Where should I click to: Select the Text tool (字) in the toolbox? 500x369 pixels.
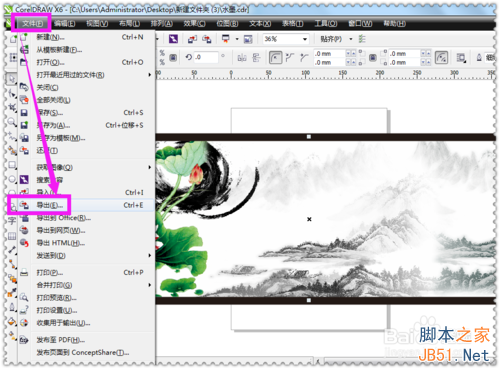(12, 221)
